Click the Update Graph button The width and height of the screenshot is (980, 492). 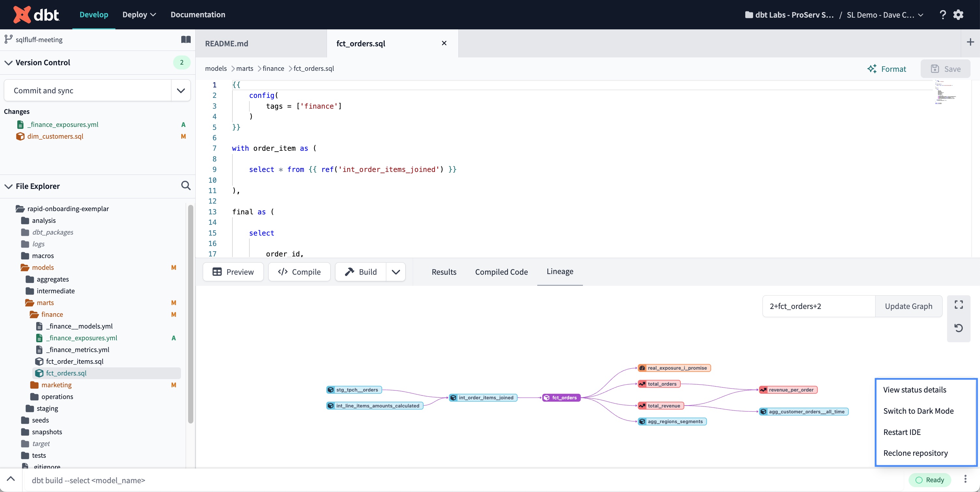click(x=909, y=306)
